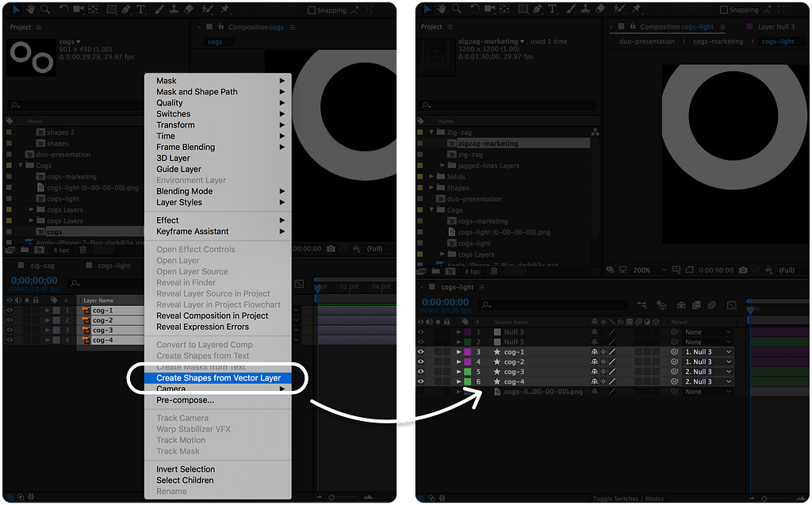Open the 200% magnification dropdown in right viewer
Viewport: 812px width, 505px height.
[x=650, y=270]
